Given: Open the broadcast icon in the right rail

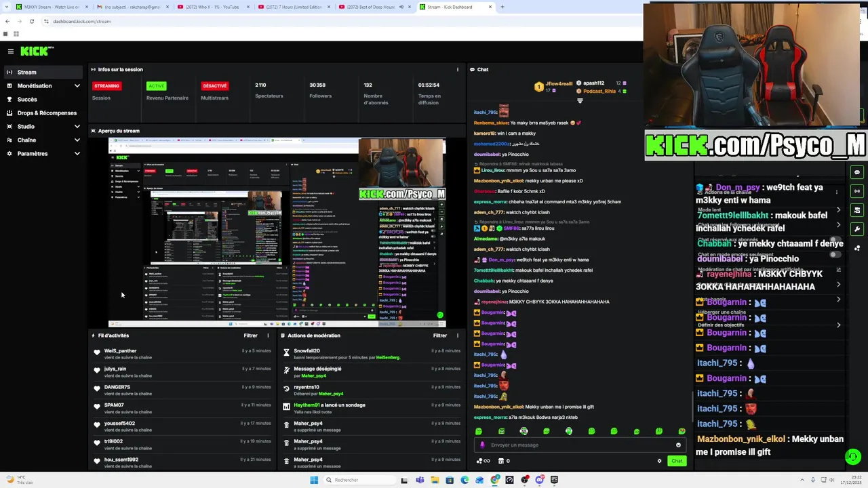Looking at the screenshot, I should (x=857, y=191).
